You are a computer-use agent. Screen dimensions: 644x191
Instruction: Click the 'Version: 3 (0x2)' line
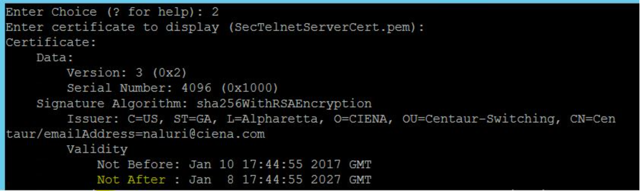[127, 73]
